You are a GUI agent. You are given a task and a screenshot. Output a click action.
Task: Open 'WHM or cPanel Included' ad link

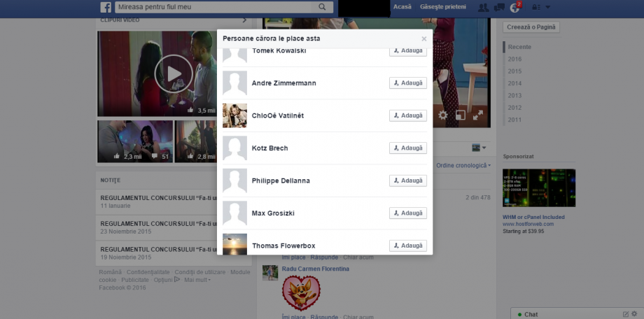point(533,217)
